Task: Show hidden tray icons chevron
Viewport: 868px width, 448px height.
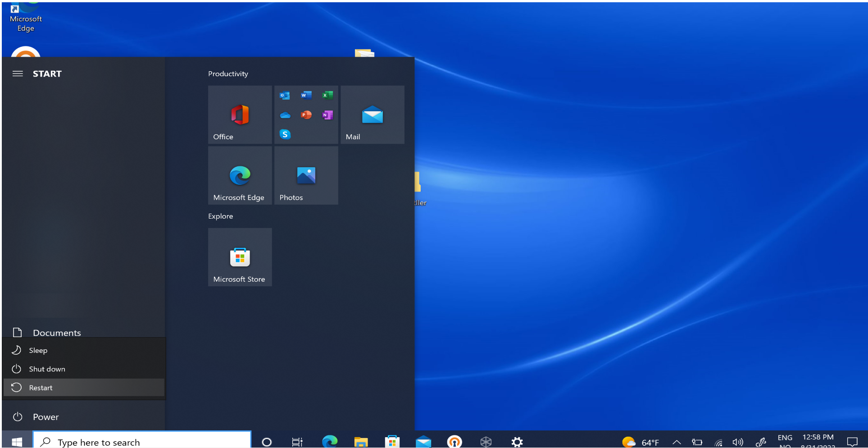Action: pos(677,442)
